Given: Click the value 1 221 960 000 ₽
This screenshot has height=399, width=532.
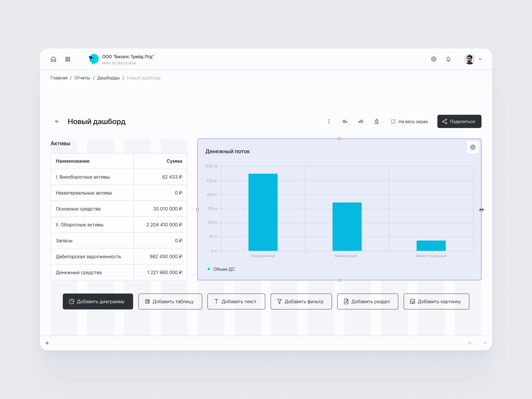Looking at the screenshot, I should [165, 272].
